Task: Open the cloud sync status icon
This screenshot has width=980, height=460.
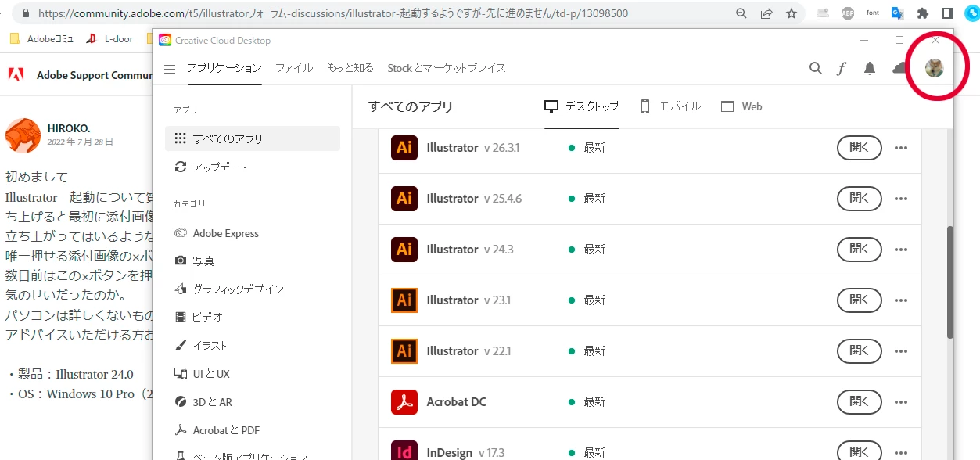Action: click(899, 68)
